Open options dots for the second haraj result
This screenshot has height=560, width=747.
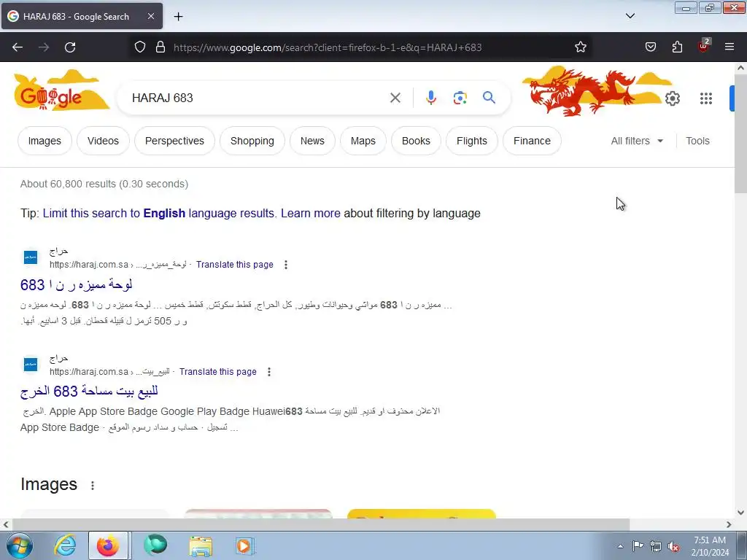[269, 372]
